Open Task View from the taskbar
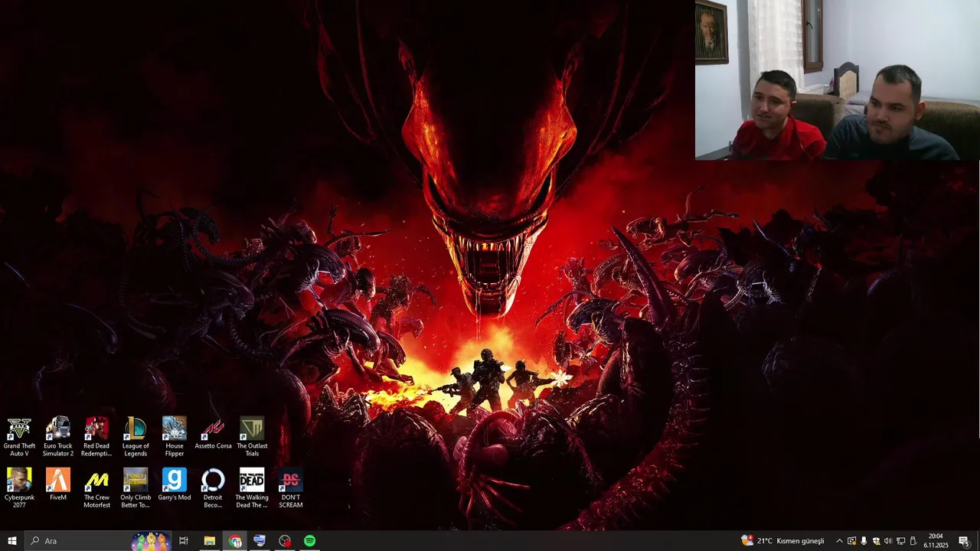The height and width of the screenshot is (551, 980). tap(184, 541)
